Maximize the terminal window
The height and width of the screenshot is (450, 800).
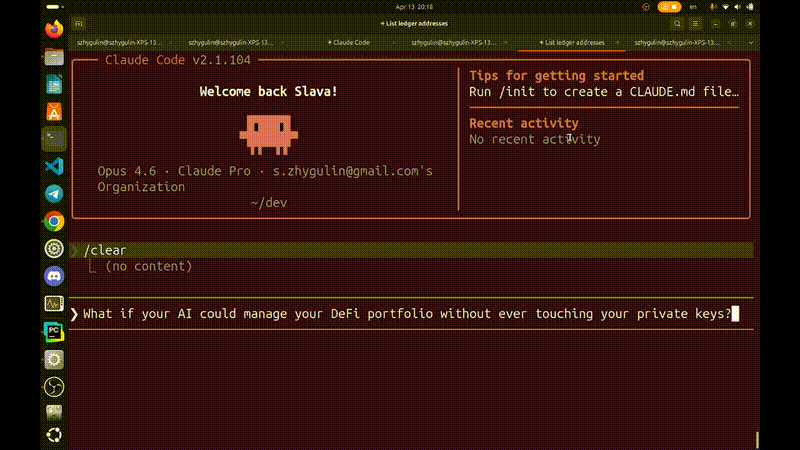[733, 23]
